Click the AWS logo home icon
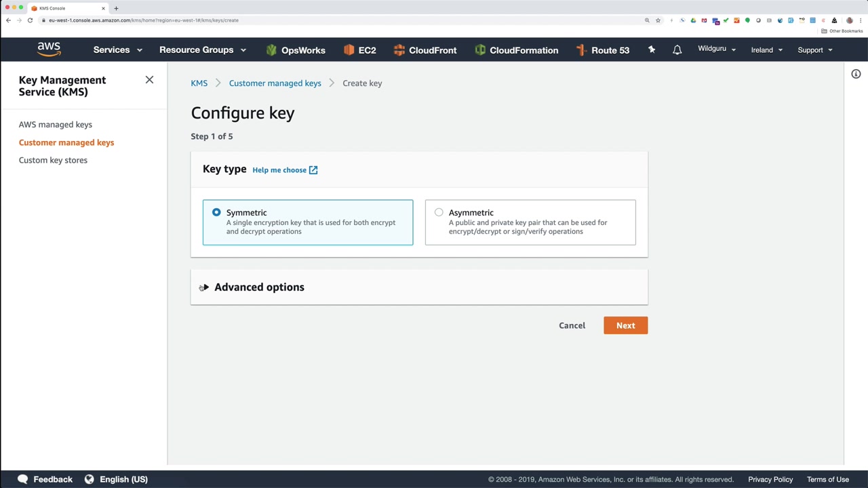The image size is (868, 488). pyautogui.click(x=49, y=49)
